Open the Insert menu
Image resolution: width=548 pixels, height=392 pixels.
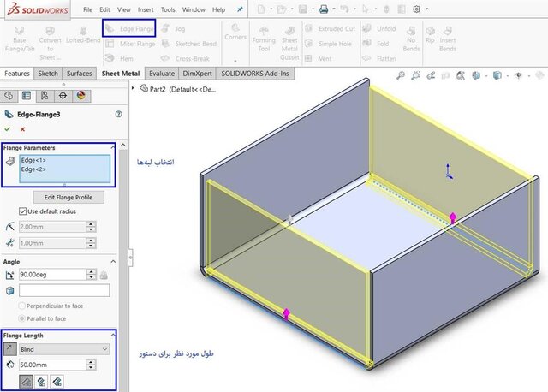(x=146, y=9)
